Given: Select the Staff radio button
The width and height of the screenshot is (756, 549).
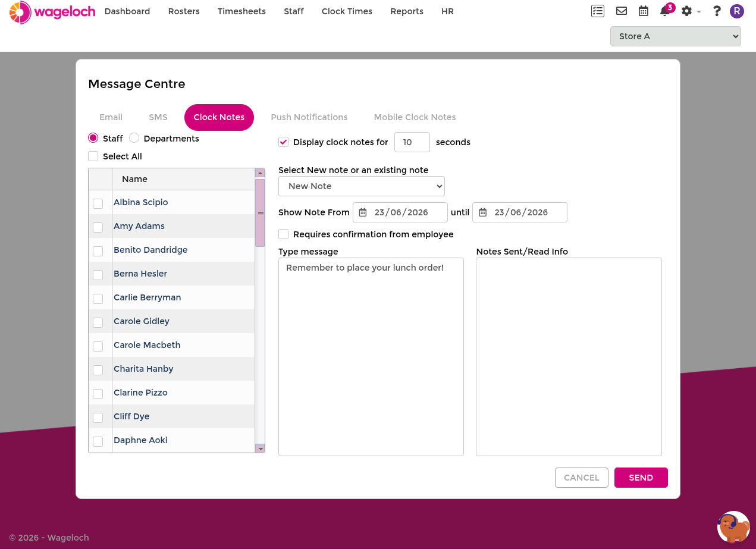Looking at the screenshot, I should click(x=93, y=138).
